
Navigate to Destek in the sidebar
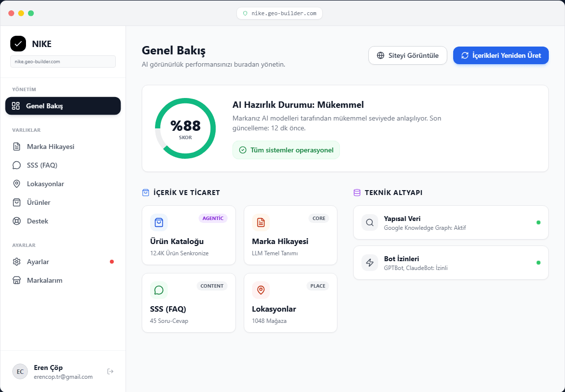63,221
